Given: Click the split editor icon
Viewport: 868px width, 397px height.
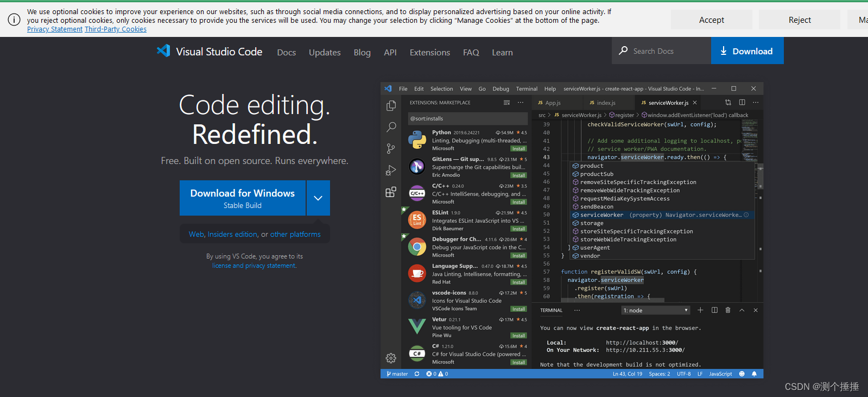Looking at the screenshot, I should pos(742,102).
